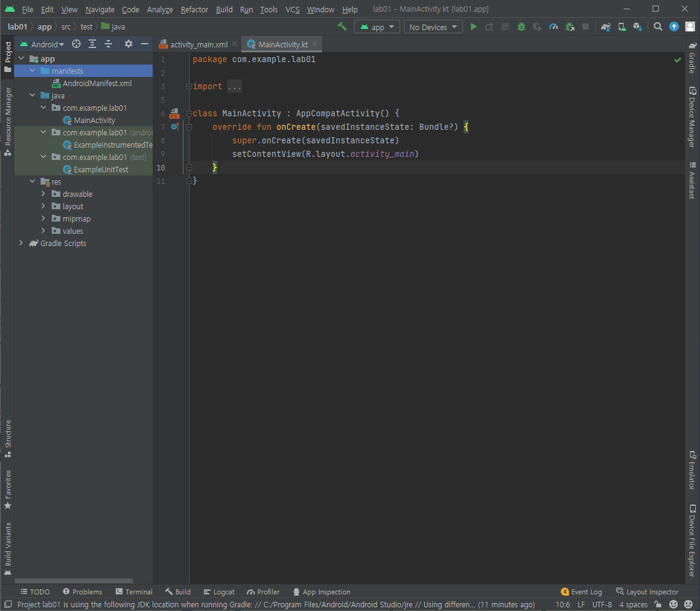Screen dimensions: 700x611
Task: Unfold the collapsed import block
Action: (189, 87)
